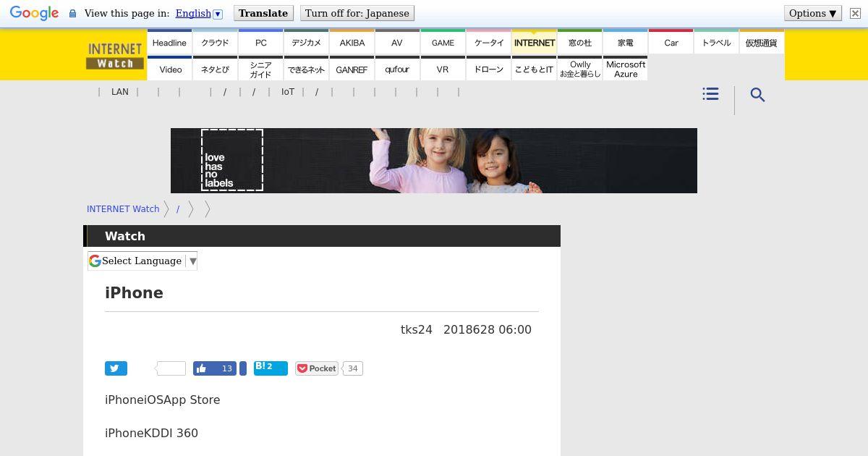The image size is (868, 456).
Task: Go to the VR tab
Action: pyautogui.click(x=443, y=69)
